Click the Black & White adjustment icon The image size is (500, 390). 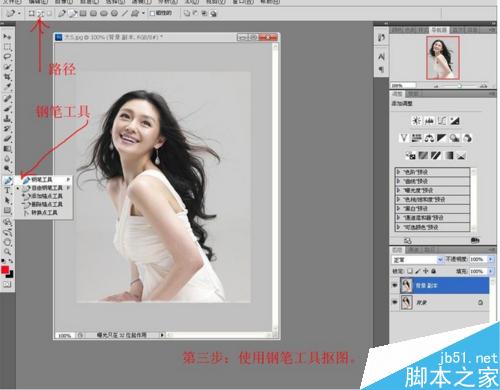[442, 138]
